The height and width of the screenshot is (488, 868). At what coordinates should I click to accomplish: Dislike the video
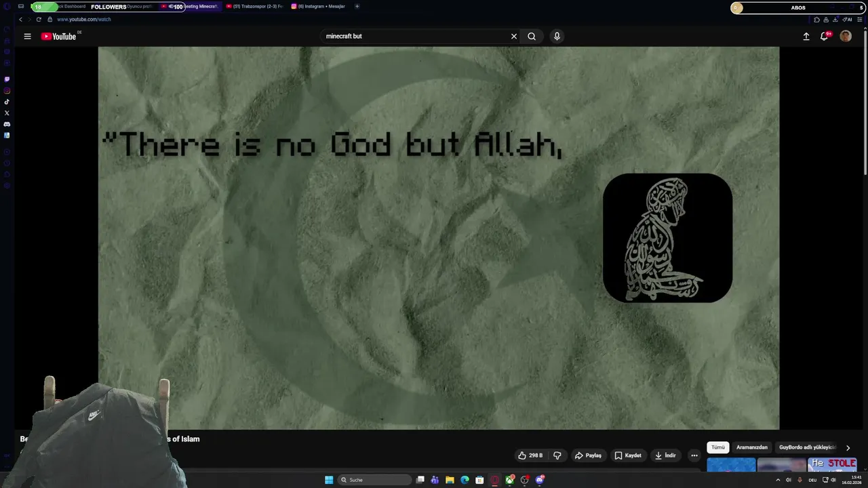point(557,455)
